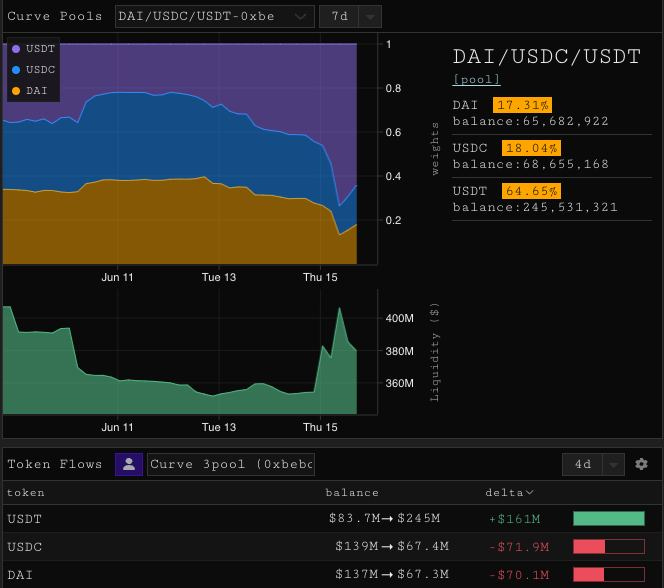664x588 pixels.
Task: Click the 400M liquidity axis label
Action: (x=399, y=318)
